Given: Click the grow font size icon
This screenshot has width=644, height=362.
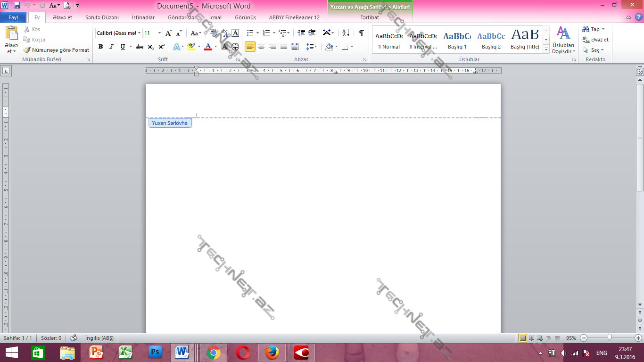Looking at the screenshot, I should (x=168, y=33).
